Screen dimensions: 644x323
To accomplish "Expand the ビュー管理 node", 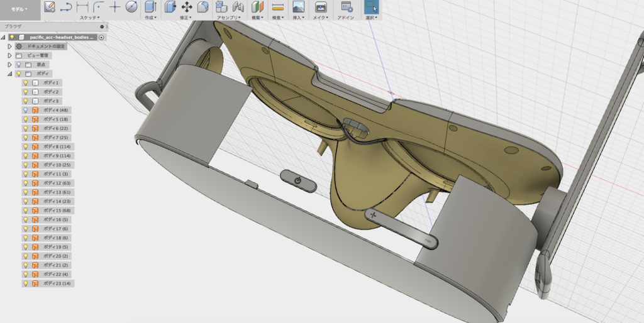I will [x=10, y=55].
